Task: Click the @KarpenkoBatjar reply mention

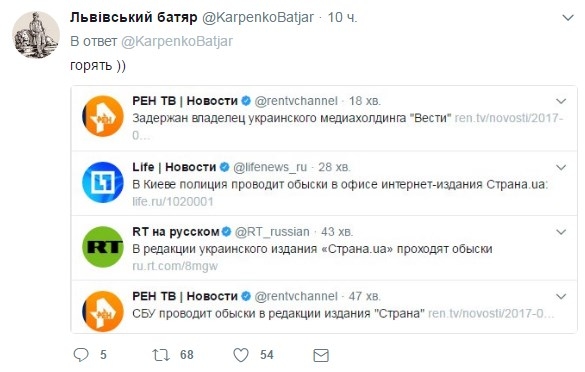Action: coord(177,41)
